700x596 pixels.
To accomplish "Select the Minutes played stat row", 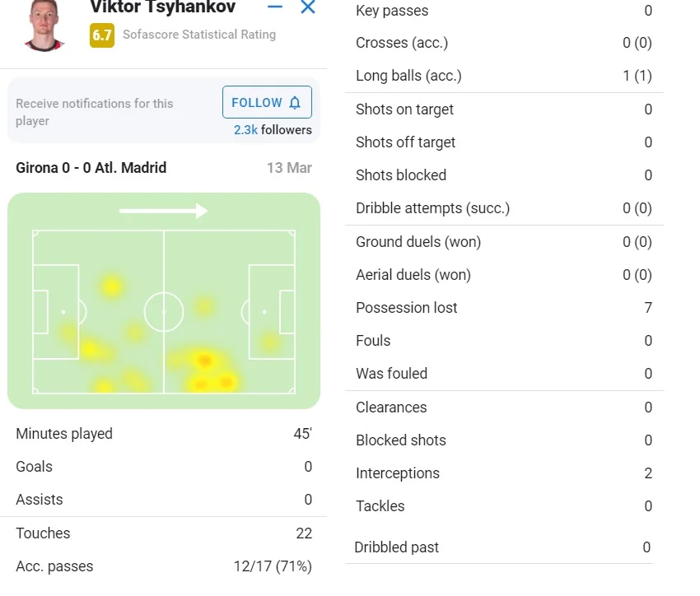I will 163,434.
